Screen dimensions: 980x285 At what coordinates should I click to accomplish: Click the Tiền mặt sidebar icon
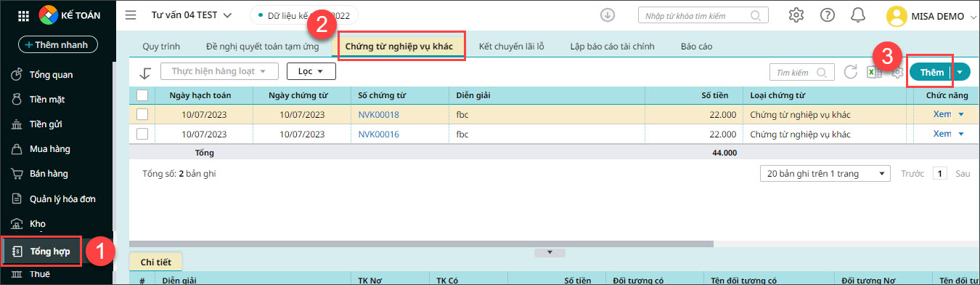[x=17, y=99]
